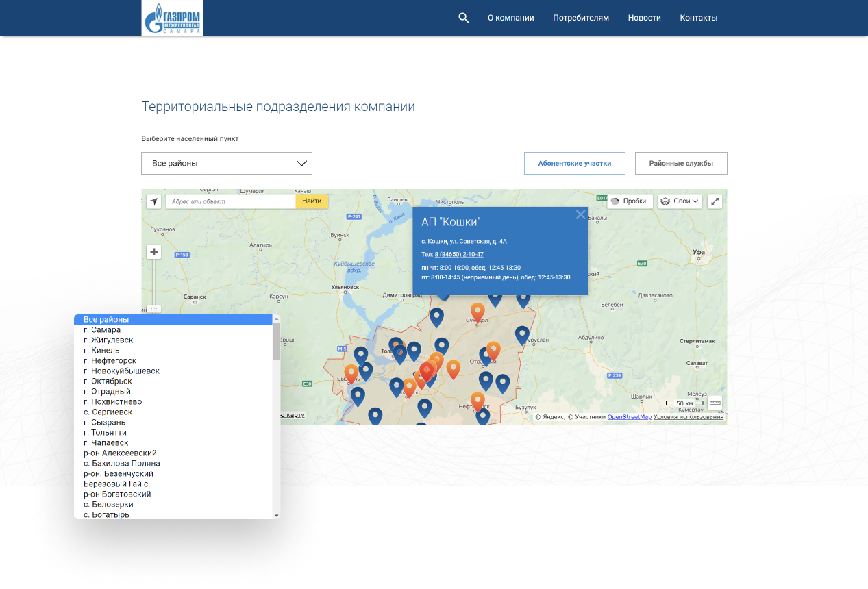Choose с. Бахилова Поляна from the list
This screenshot has width=868, height=589.
[x=173, y=463]
